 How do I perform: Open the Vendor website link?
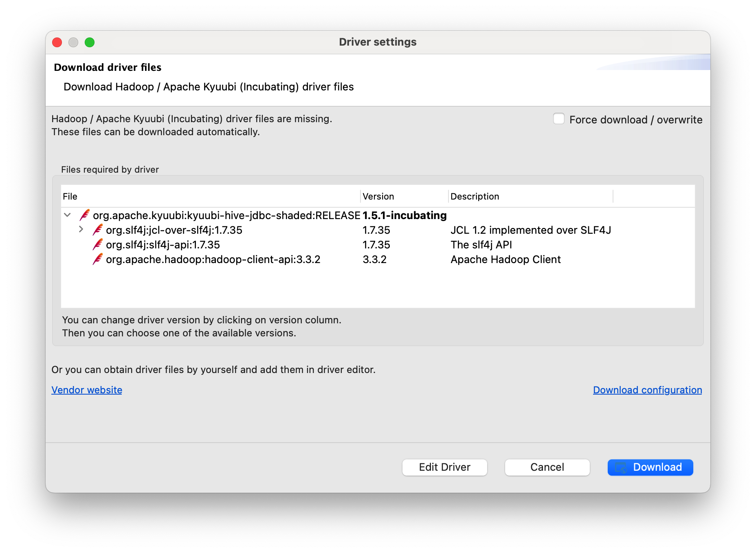(86, 390)
